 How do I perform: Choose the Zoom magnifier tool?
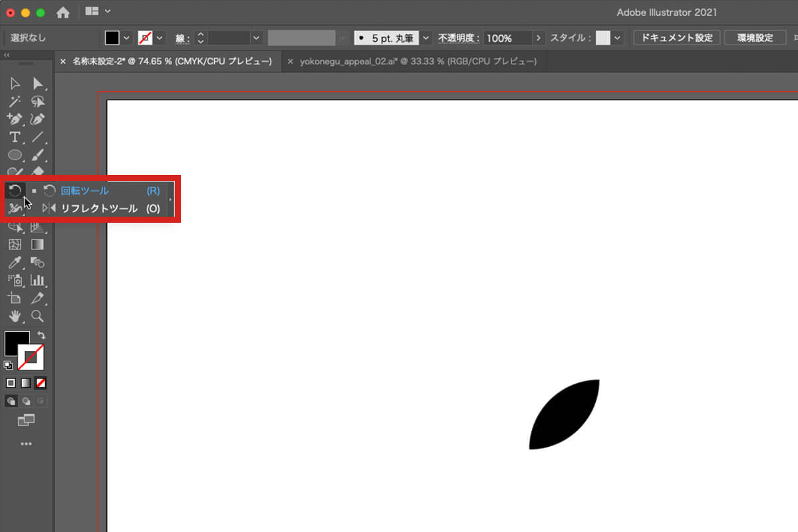coord(38,317)
